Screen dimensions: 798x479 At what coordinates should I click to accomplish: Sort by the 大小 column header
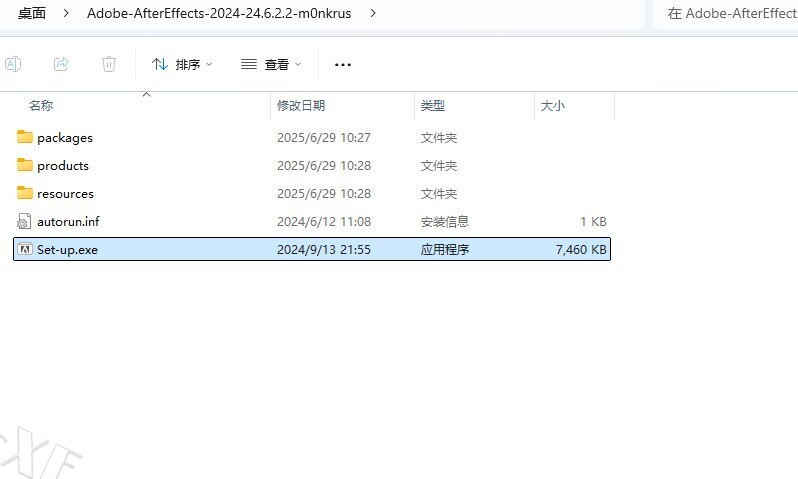553,106
